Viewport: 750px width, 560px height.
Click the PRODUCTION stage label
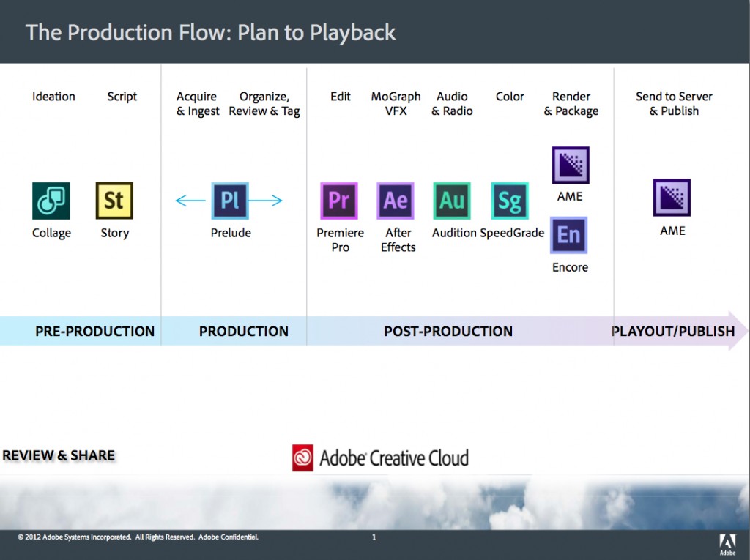[244, 331]
